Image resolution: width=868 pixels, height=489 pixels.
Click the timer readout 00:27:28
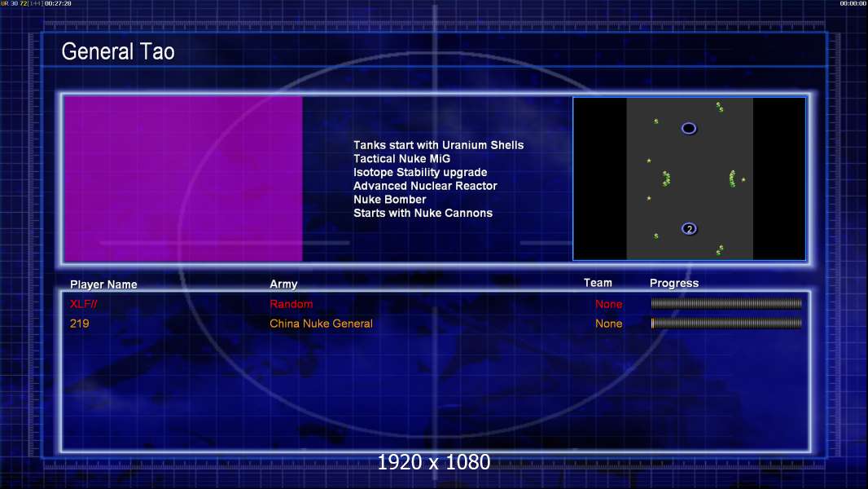58,3
